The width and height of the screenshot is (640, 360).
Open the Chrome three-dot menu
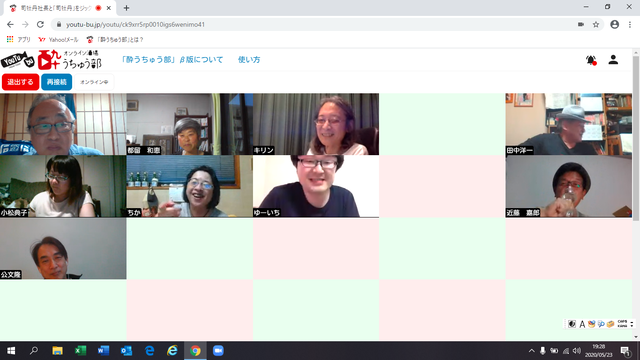pos(630,24)
